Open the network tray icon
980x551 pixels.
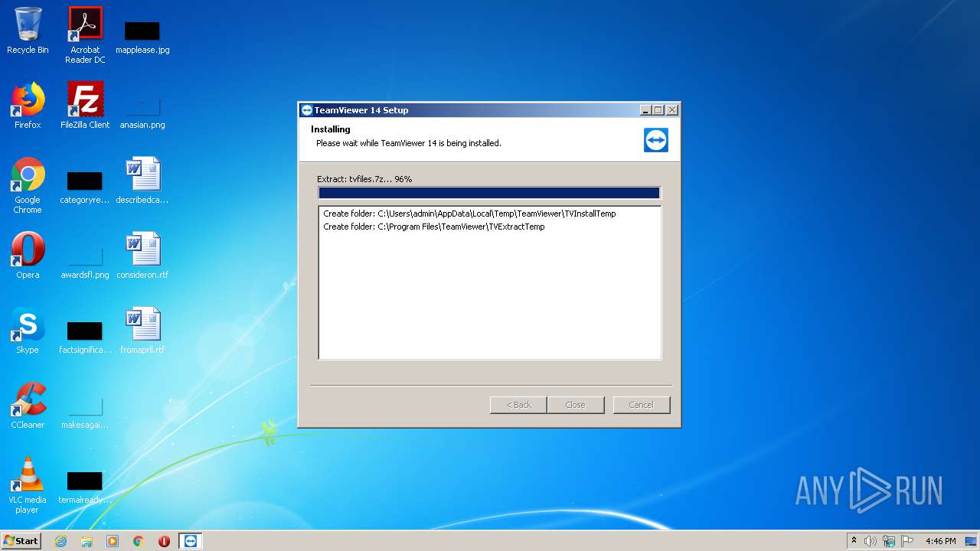[889, 541]
